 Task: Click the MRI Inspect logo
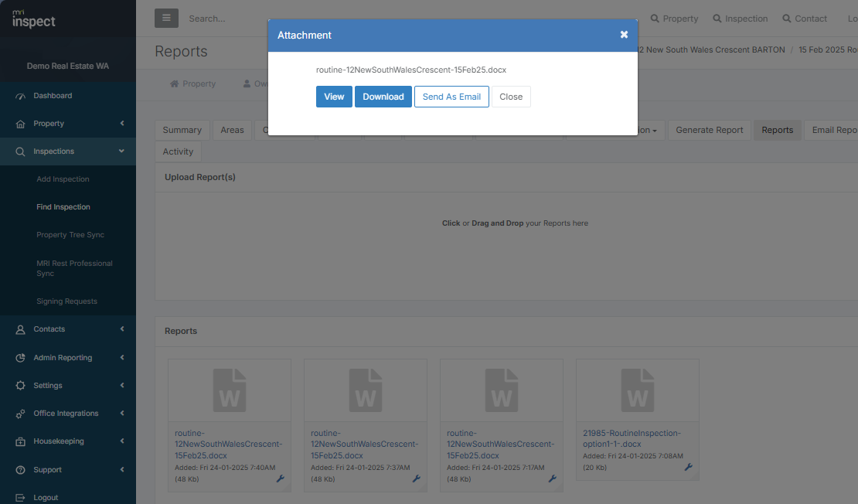[x=33, y=19]
